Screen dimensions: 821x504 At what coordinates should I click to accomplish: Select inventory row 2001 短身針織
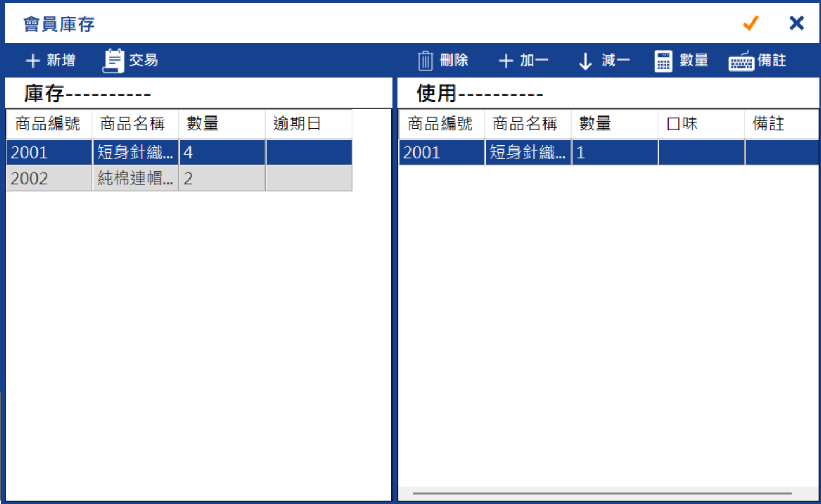tap(179, 152)
